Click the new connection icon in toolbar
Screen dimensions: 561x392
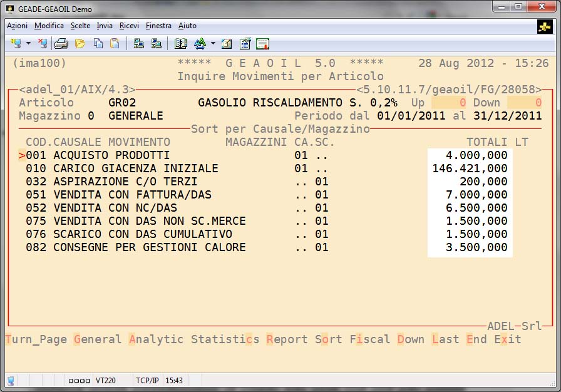click(x=16, y=44)
